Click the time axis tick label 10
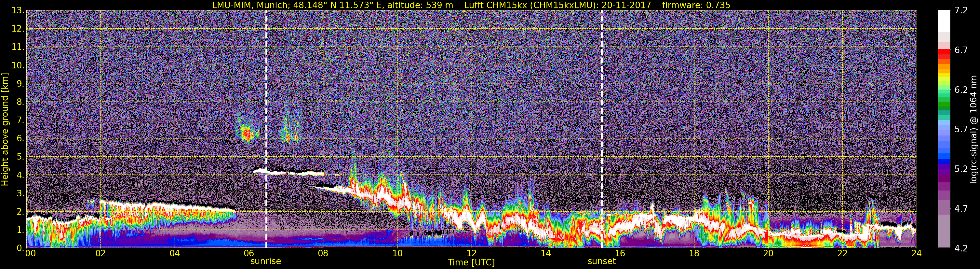980x269 pixels. pos(397,253)
